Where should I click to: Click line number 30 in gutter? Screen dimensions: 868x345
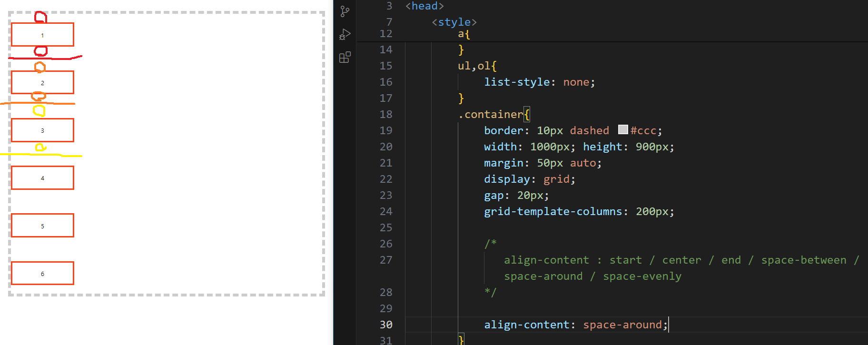click(386, 325)
